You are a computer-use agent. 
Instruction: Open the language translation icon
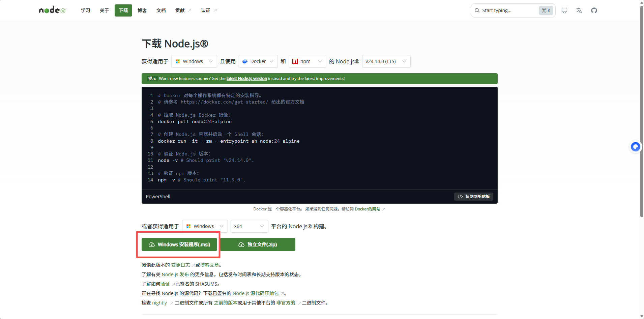pos(579,10)
